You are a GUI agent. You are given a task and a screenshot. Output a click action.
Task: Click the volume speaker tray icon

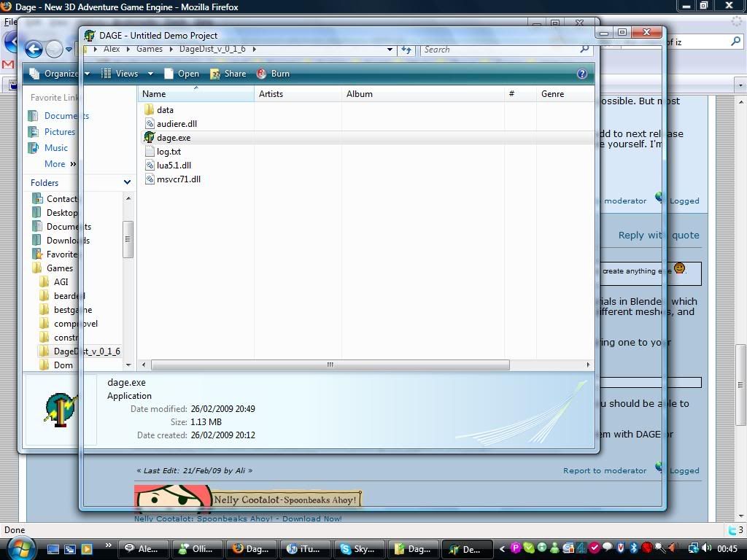pyautogui.click(x=707, y=548)
